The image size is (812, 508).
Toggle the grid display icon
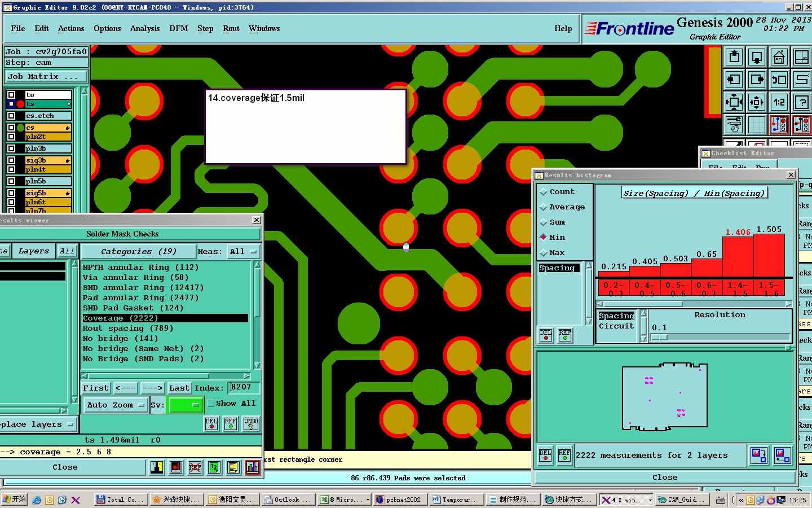(757, 125)
